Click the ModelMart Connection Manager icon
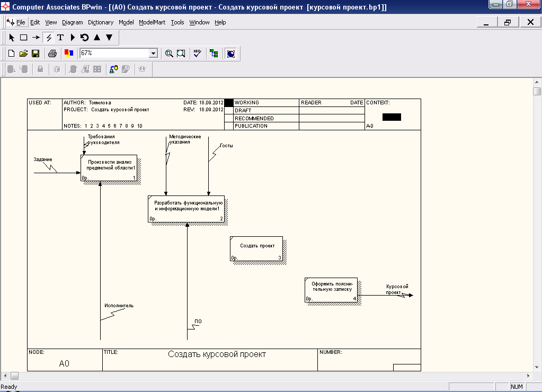Screen dimensions: 542x392 114,69
